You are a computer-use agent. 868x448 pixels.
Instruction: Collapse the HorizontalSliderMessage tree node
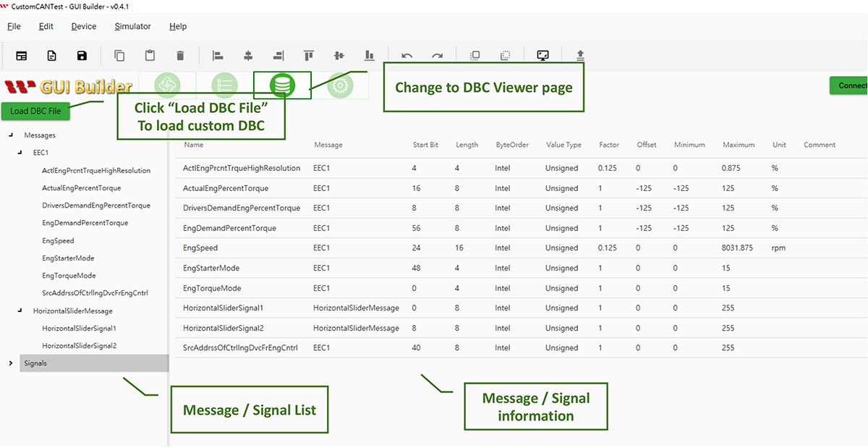tap(20, 311)
